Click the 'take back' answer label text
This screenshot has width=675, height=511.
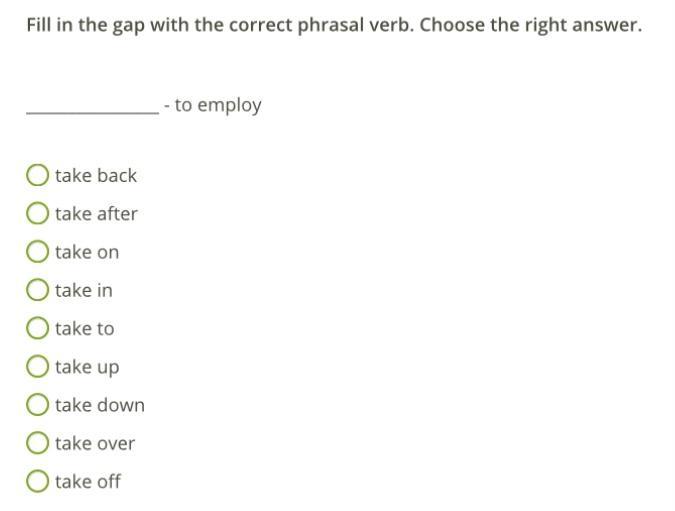[x=96, y=176]
